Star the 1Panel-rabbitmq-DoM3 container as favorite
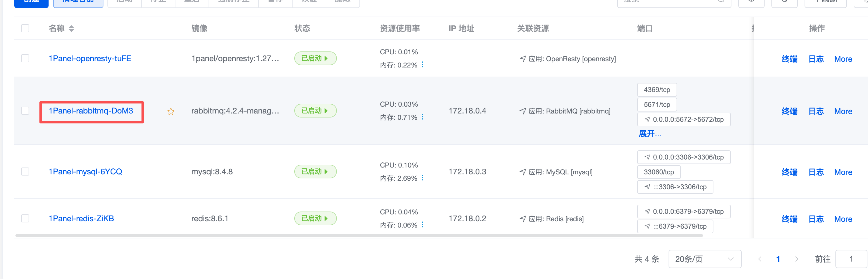 171,111
